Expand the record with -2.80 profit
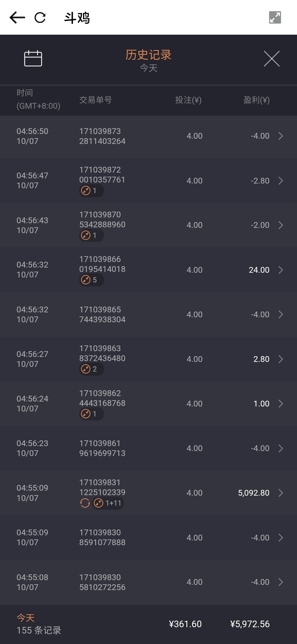 pos(280,181)
